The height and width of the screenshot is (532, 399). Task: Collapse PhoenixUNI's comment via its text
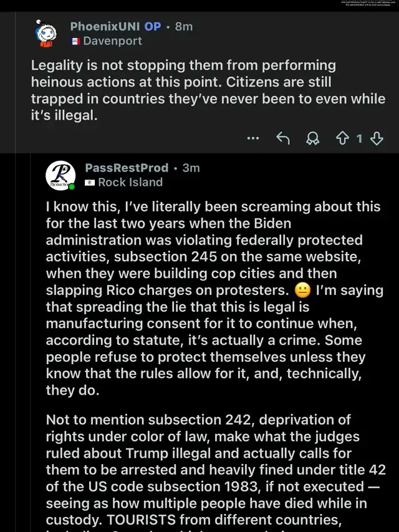(206, 90)
